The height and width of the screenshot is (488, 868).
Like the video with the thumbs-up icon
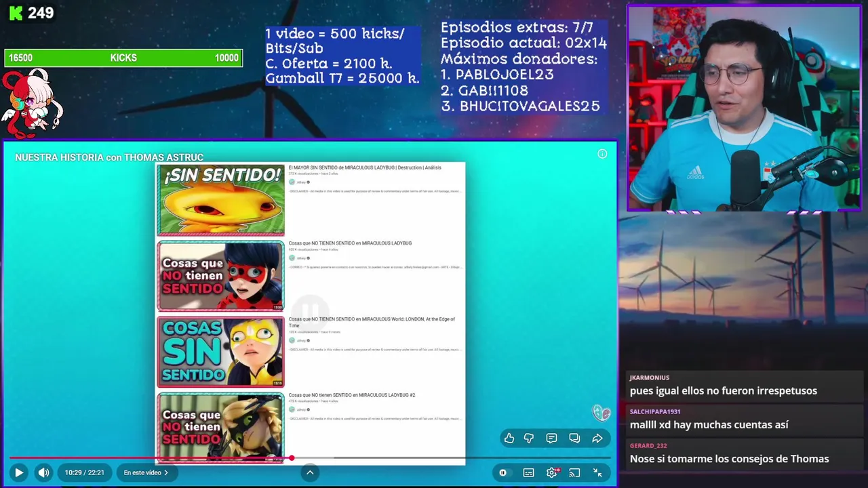coord(509,439)
